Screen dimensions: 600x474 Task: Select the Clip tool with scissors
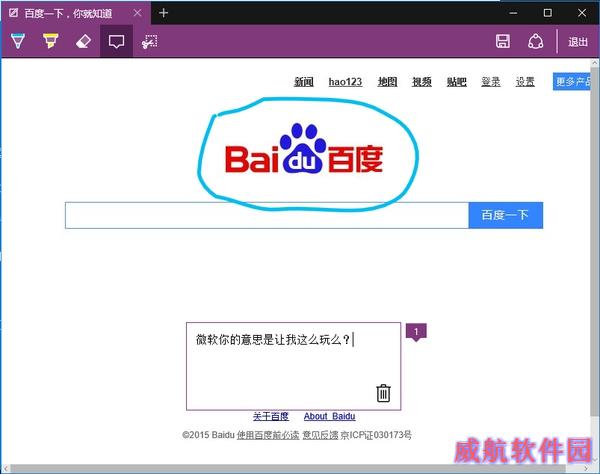pos(149,41)
